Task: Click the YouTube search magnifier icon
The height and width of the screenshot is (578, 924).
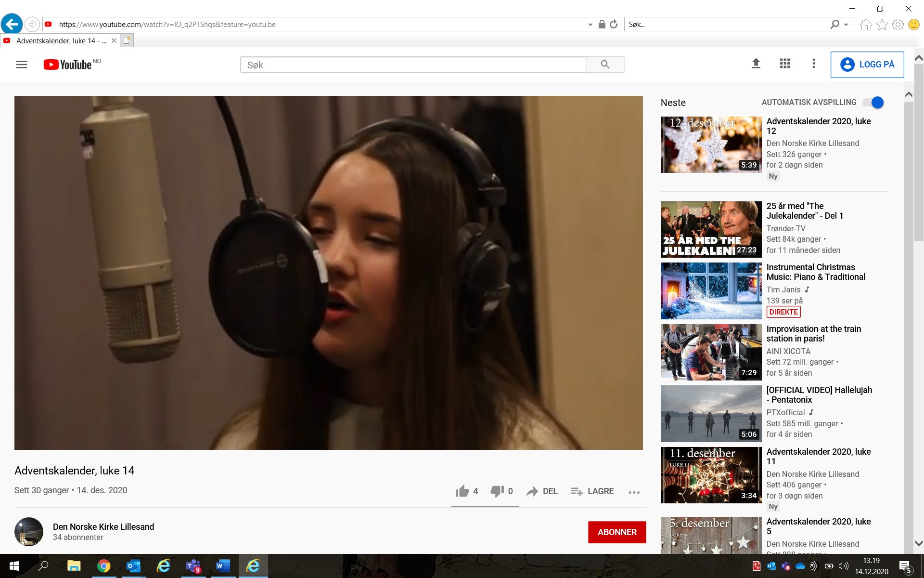Action: pos(605,64)
